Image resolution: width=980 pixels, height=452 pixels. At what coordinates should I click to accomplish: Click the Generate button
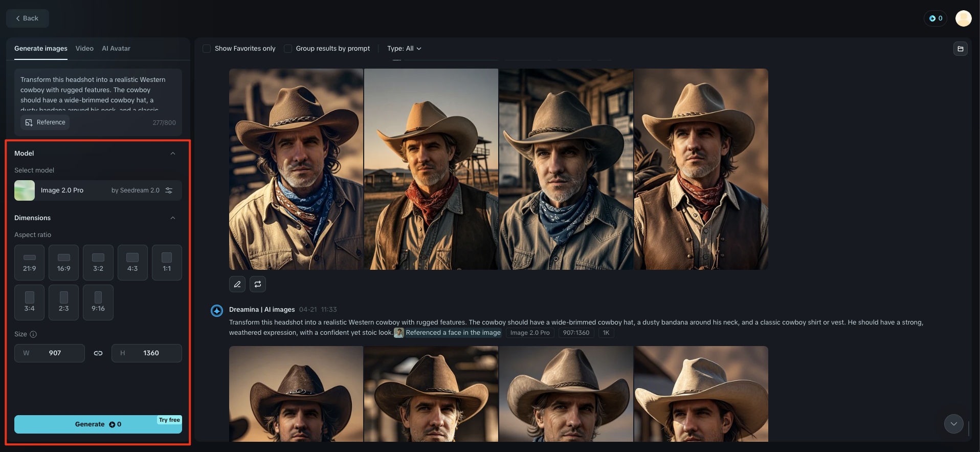98,424
